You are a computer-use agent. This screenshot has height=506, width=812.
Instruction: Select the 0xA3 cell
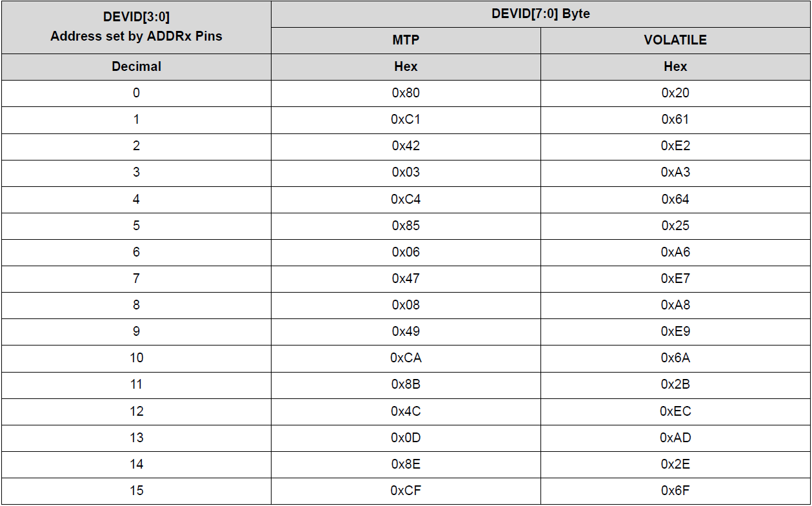(x=675, y=172)
